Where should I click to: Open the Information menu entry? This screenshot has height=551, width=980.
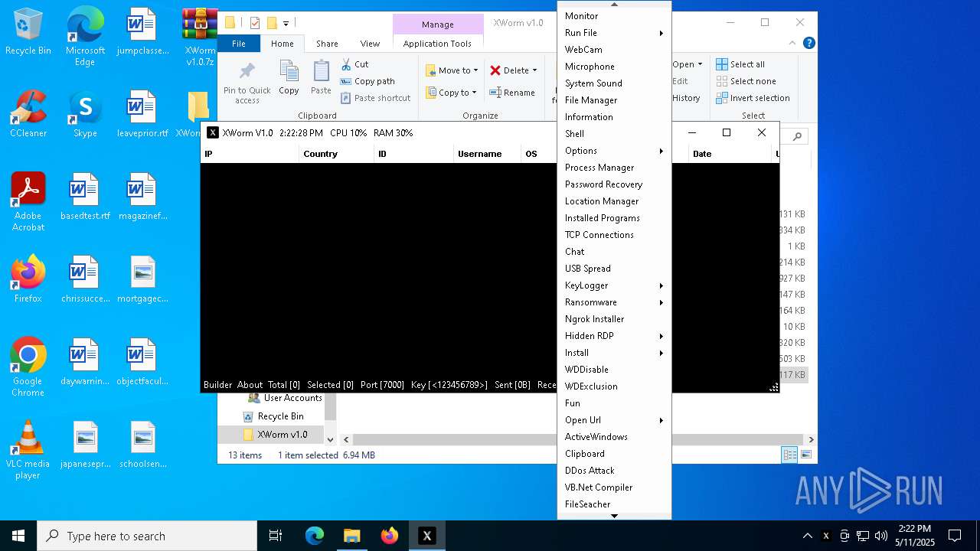click(x=614, y=117)
